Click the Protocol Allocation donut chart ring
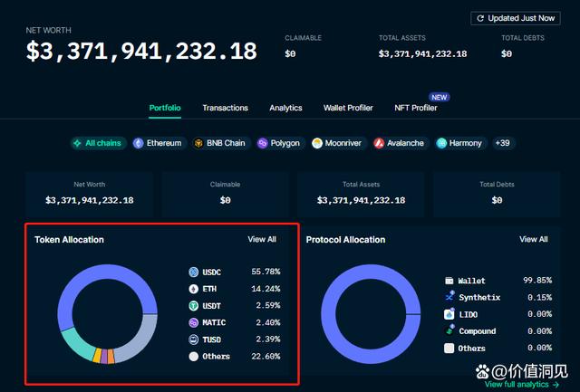 [x=370, y=272]
